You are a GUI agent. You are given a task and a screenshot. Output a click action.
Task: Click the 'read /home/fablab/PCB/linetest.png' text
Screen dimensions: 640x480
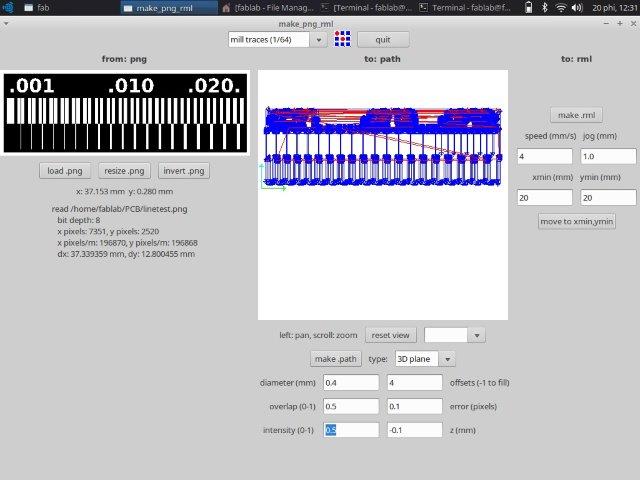(119, 209)
